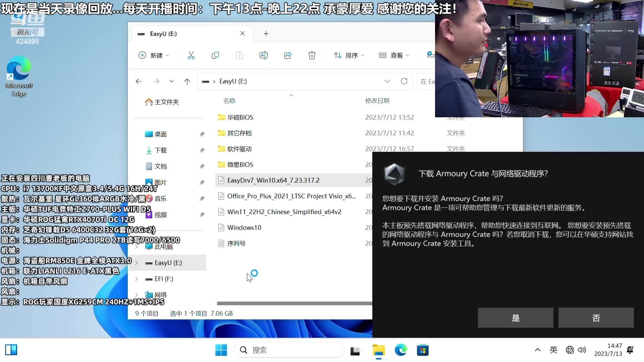Open Microsoft Edge from the taskbar
The height and width of the screenshot is (362, 644).
click(400, 350)
